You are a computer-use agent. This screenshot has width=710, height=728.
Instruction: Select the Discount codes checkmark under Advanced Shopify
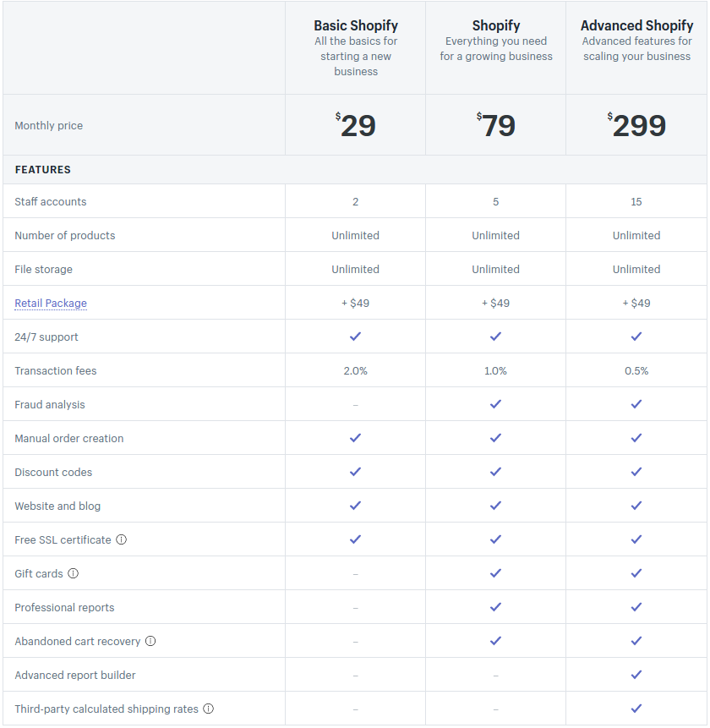click(x=636, y=472)
